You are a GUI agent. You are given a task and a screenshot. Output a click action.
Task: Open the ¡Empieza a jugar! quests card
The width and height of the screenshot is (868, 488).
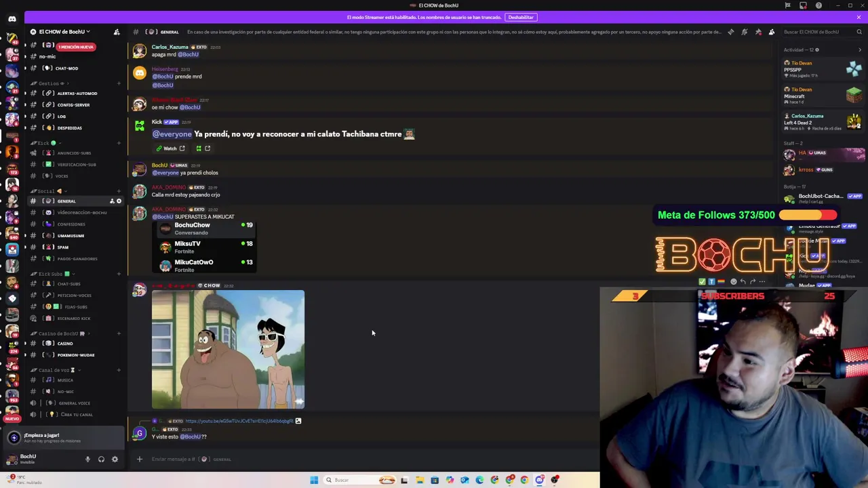[62, 438]
